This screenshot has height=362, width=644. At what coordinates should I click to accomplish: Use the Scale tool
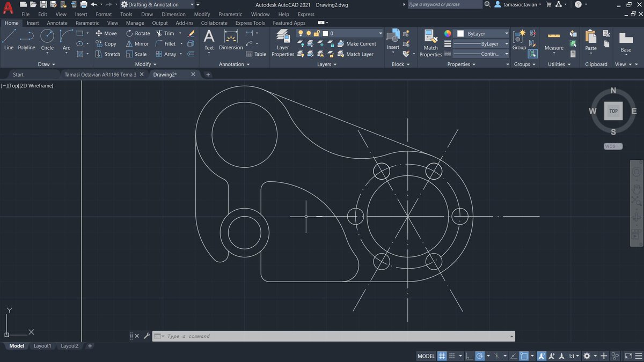(136, 54)
